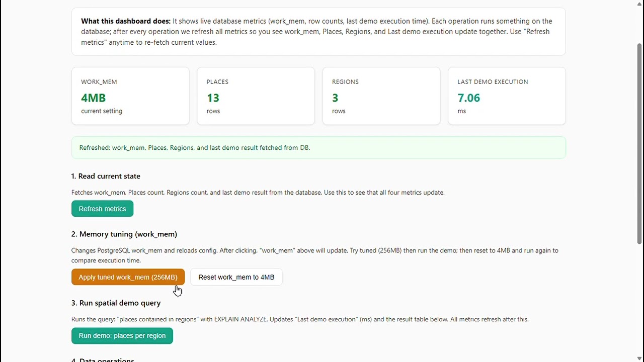Select the WORK_MEM metric card

[x=130, y=96]
